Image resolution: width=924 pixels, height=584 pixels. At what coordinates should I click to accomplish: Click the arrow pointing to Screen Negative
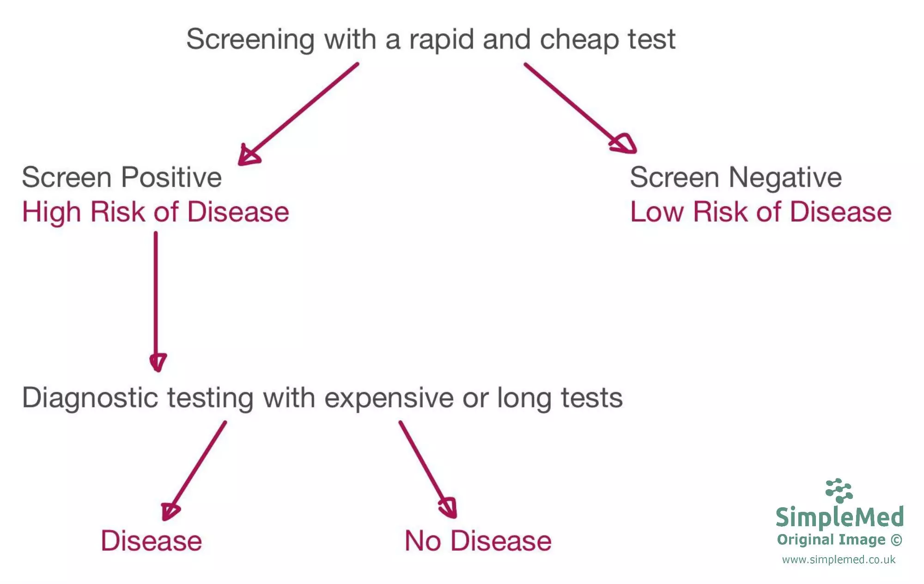point(580,108)
